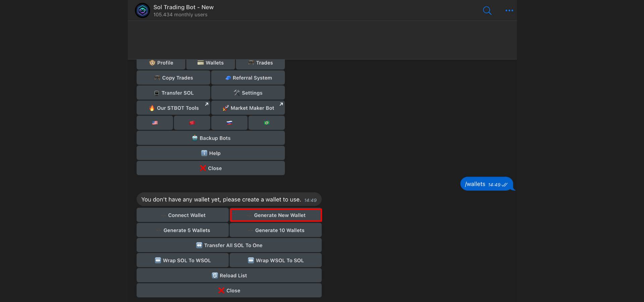The height and width of the screenshot is (302, 644).
Task: Open the Help button
Action: tap(211, 153)
